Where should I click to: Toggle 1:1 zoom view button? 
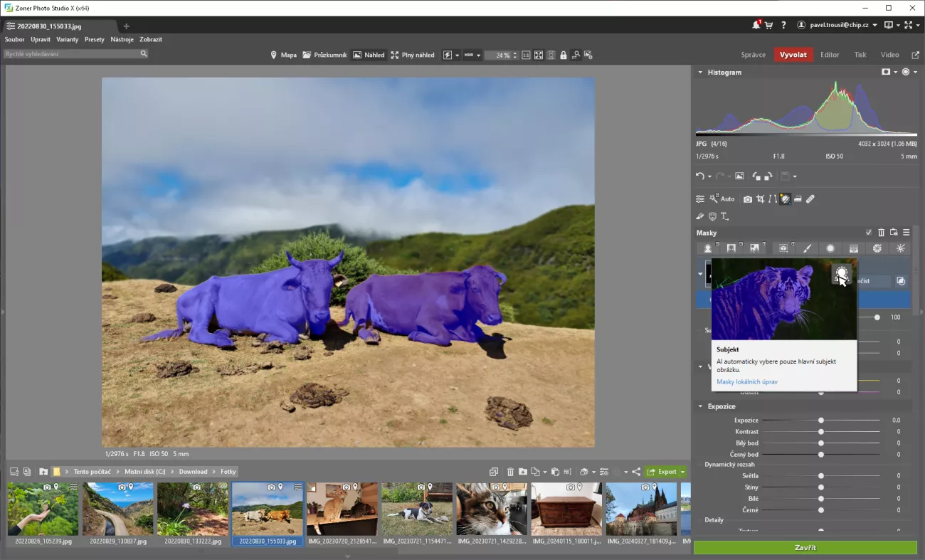526,55
